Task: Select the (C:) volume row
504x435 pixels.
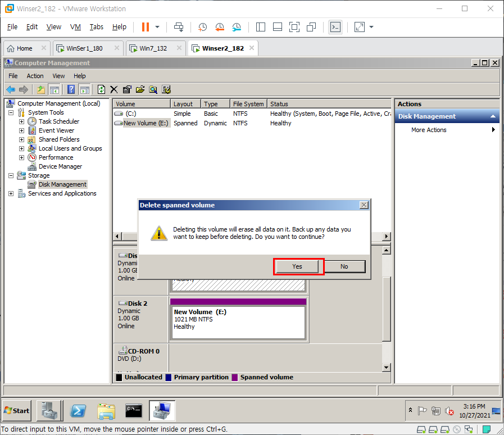Action: 252,114
